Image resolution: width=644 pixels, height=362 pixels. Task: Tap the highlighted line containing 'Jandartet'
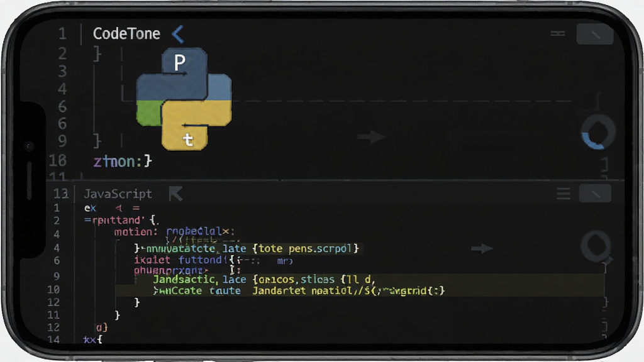[299, 291]
